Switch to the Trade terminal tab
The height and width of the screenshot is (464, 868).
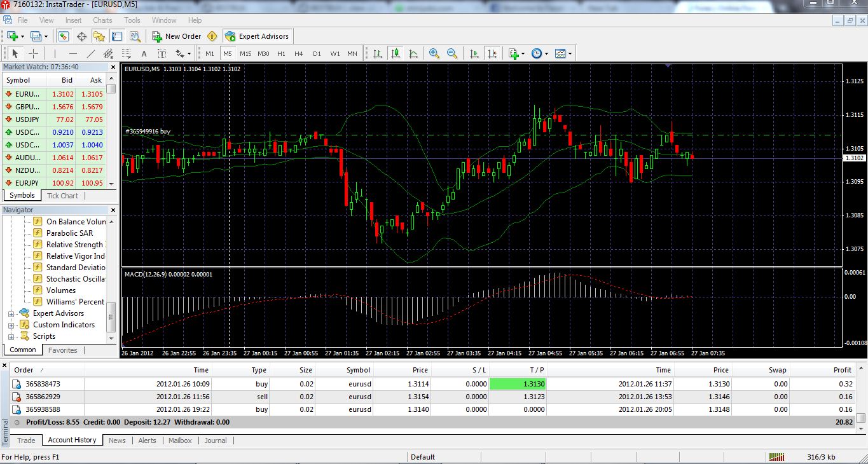click(26, 440)
